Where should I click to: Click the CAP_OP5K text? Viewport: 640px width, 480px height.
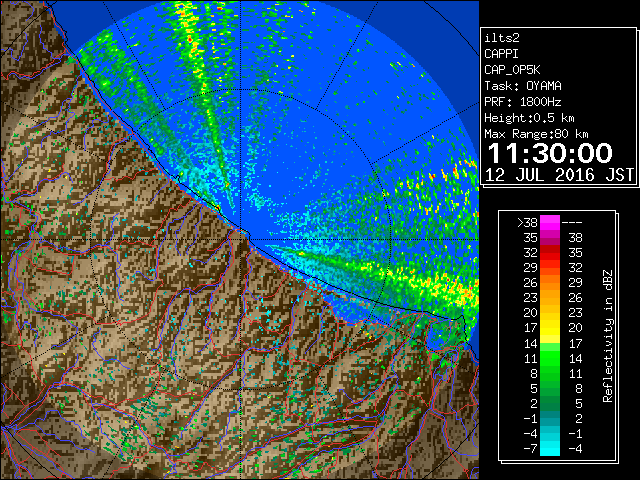pyautogui.click(x=512, y=70)
